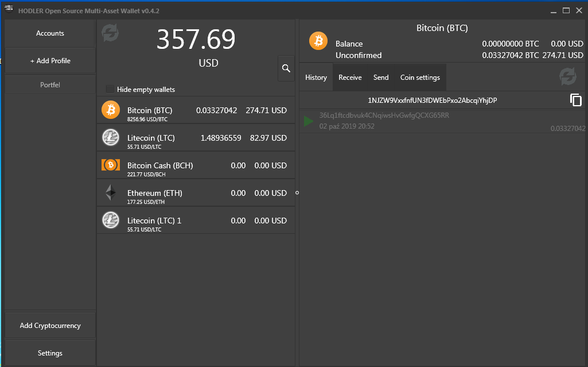Click the Litecoin (LTC) 1 logo

[111, 220]
